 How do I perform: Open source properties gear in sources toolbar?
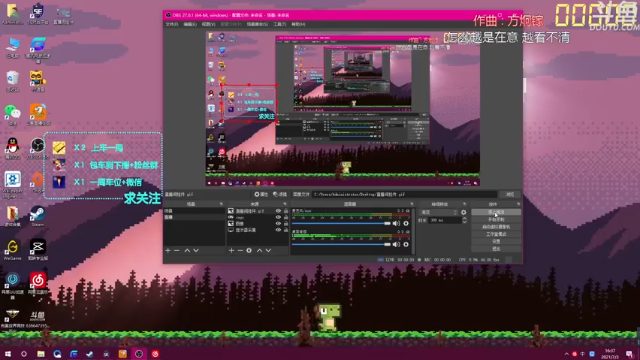(x=249, y=250)
